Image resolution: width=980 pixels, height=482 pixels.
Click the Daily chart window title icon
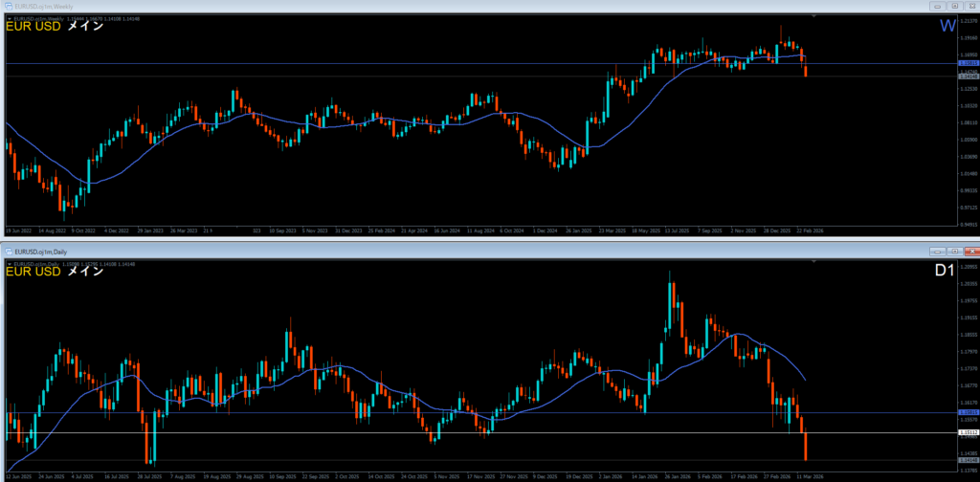(9, 251)
